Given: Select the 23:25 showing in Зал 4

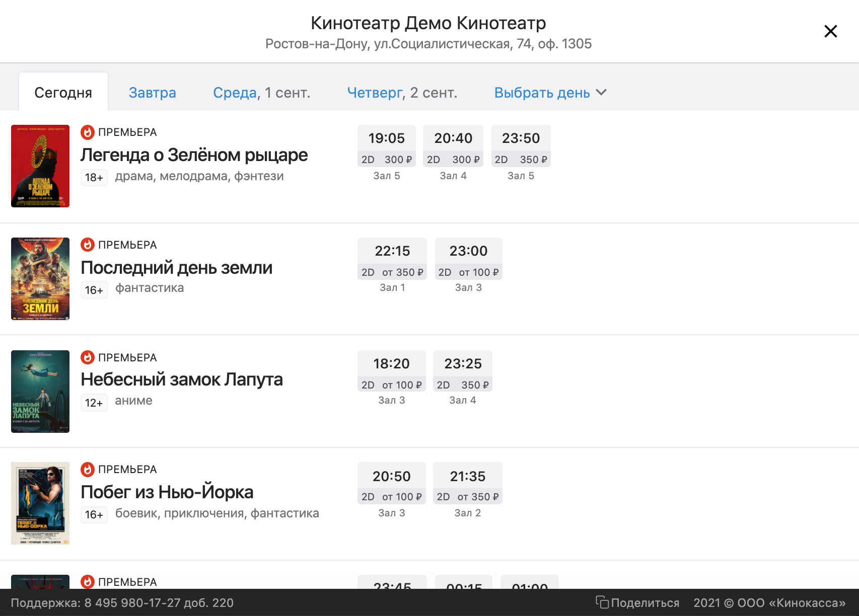Looking at the screenshot, I should tap(463, 371).
